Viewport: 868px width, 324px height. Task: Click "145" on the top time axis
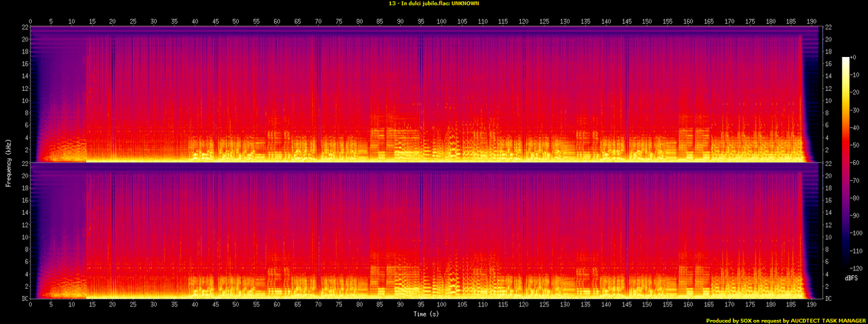pyautogui.click(x=627, y=21)
